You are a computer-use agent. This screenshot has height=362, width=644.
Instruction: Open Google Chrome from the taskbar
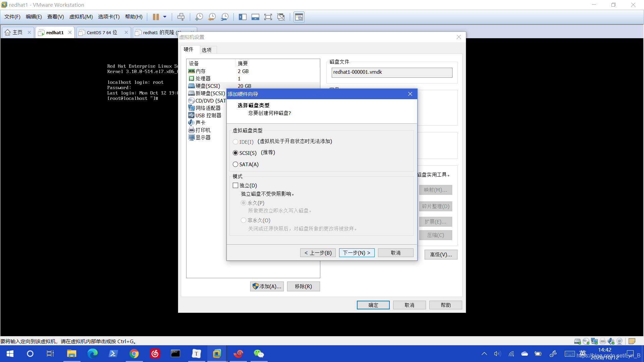[134, 354]
